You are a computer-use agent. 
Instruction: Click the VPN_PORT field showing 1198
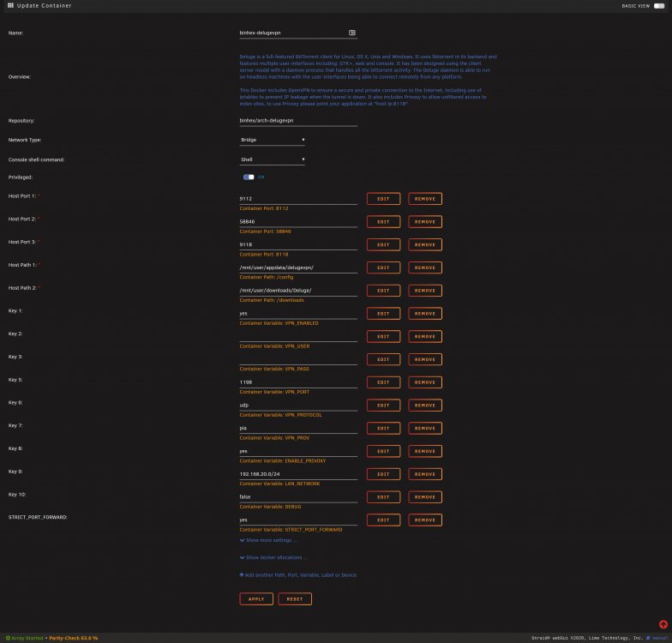tap(298, 382)
